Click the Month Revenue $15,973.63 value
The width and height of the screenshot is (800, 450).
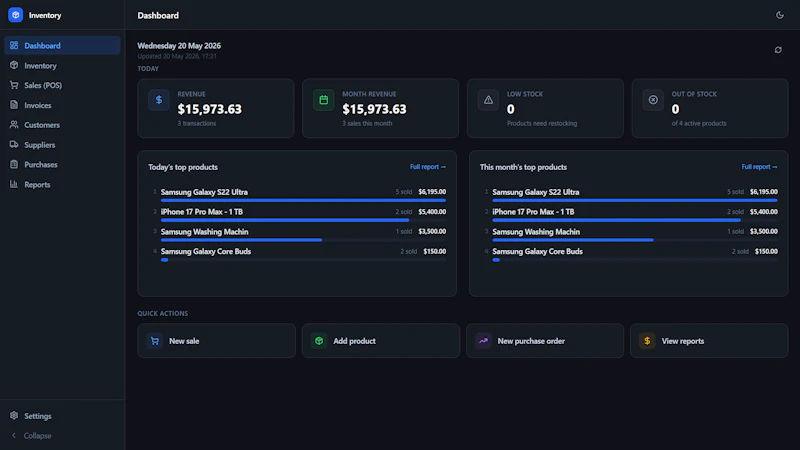pos(374,109)
